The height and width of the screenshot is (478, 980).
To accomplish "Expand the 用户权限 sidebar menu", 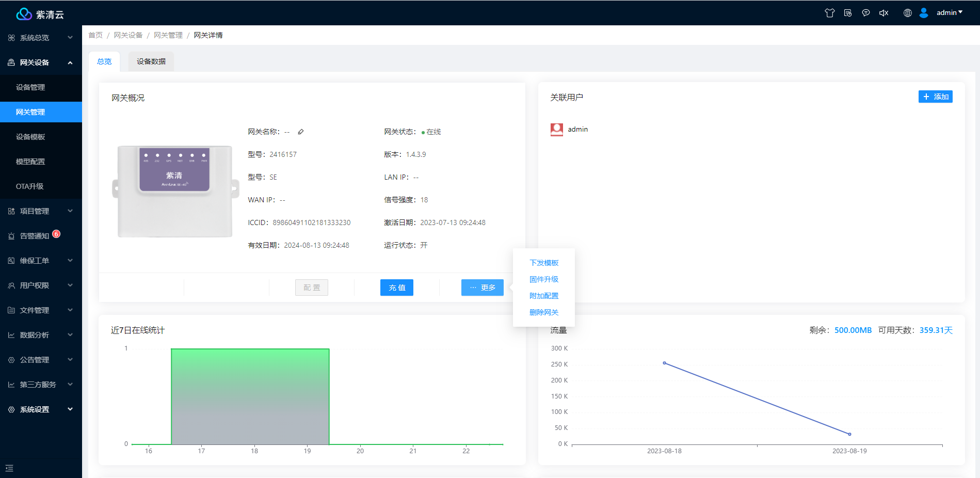I will [x=41, y=285].
